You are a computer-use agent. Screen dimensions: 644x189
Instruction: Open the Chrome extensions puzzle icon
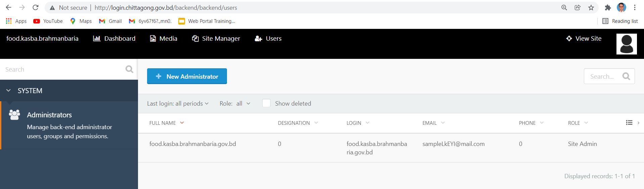[608, 7]
